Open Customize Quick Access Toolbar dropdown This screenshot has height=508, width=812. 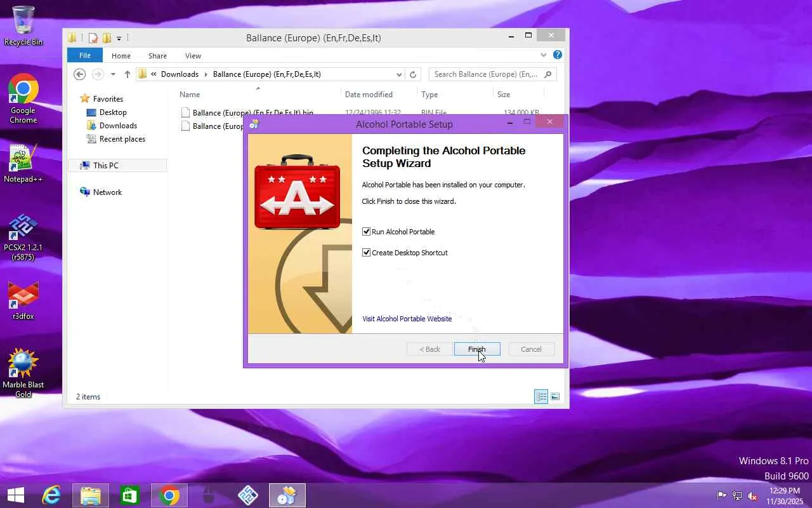click(119, 38)
